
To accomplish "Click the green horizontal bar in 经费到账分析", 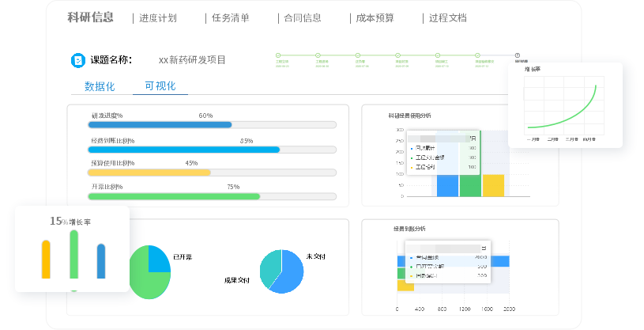I will (x=401, y=273).
